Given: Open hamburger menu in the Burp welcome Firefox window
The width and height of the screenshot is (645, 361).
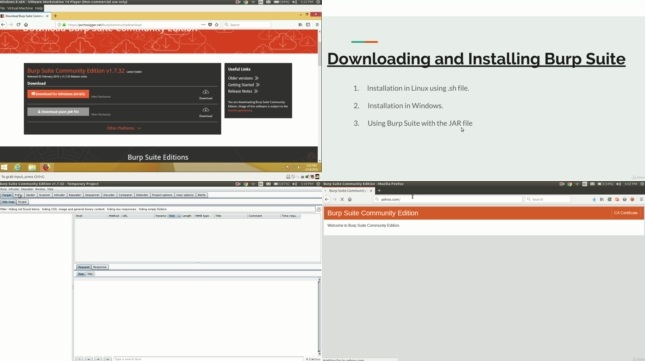Looking at the screenshot, I should click(641, 199).
